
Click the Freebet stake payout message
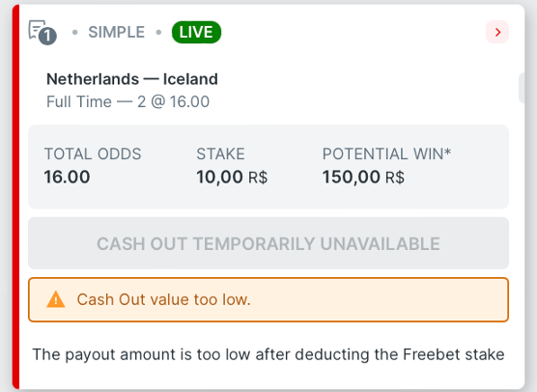(268, 354)
